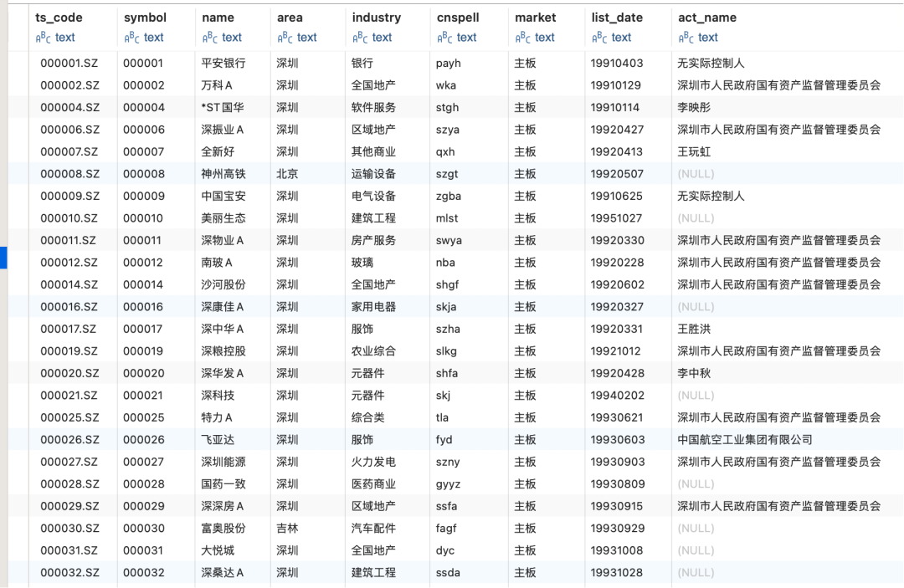Click cell 沙河股份
The height and width of the screenshot is (588, 904).
tap(223, 285)
